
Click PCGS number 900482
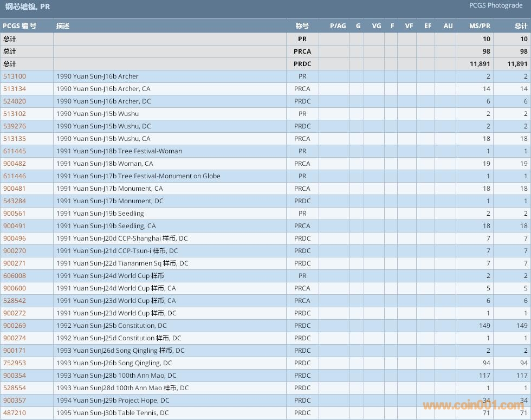tap(15, 164)
